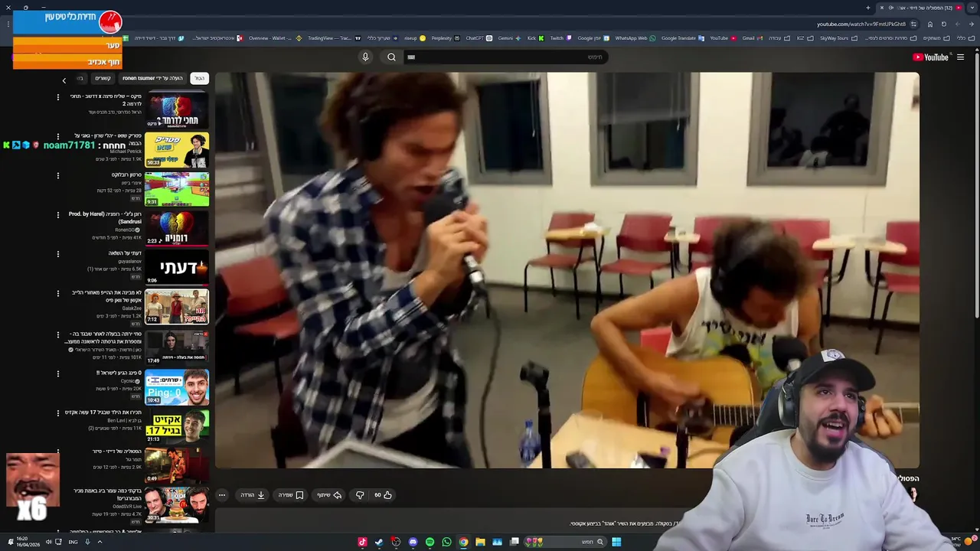Open options menu for '0 פינג הגיע לישראל' video
Image resolution: width=980 pixels, height=551 pixels.
[x=57, y=373]
